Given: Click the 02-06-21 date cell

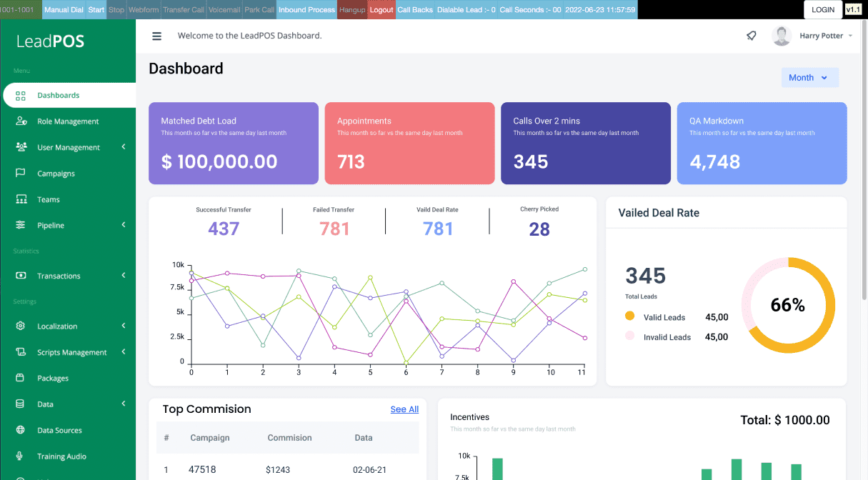Looking at the screenshot, I should click(x=370, y=469).
